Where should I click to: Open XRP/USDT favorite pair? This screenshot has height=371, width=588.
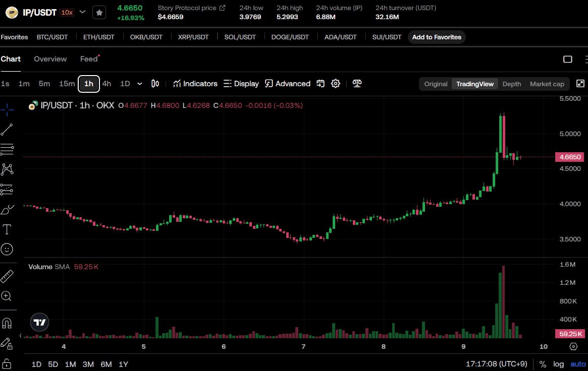[x=193, y=37]
